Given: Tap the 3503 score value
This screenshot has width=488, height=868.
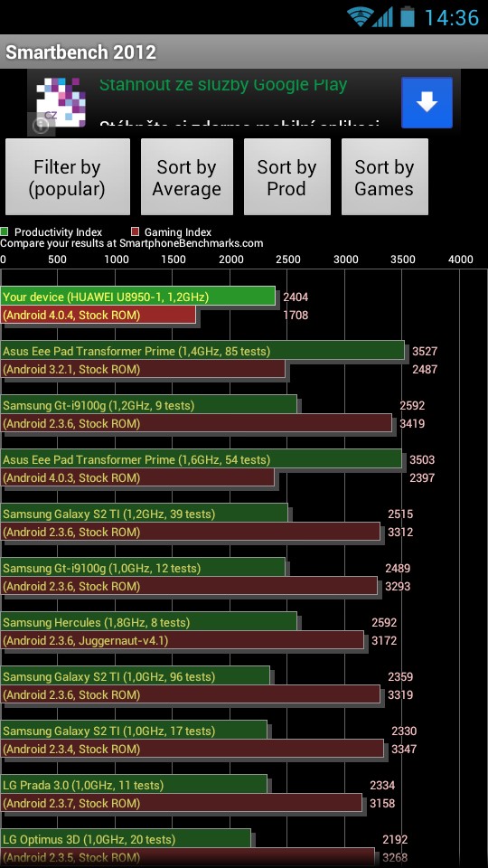Looking at the screenshot, I should tap(422, 460).
